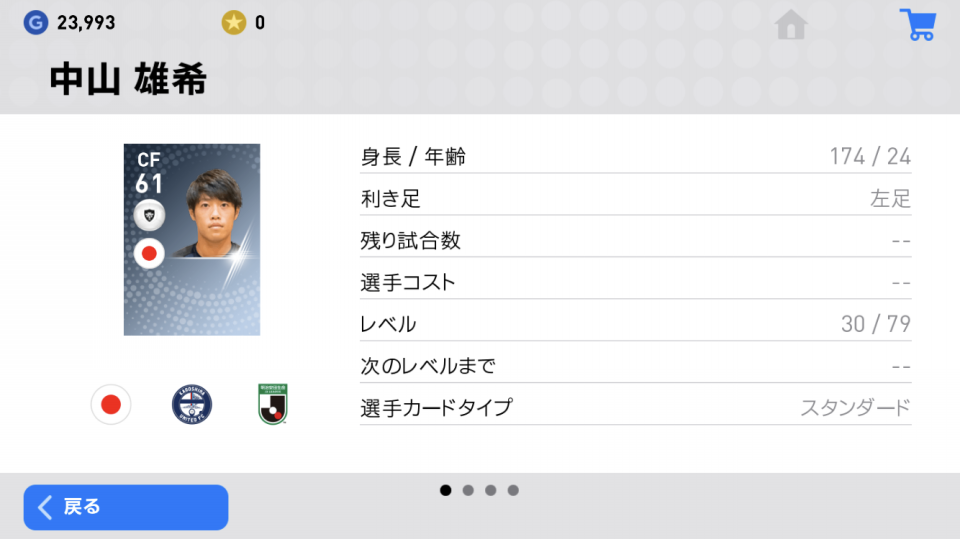Tap the 中山 雄希 player card thumbnail
This screenshot has height=539, width=960.
[x=192, y=239]
